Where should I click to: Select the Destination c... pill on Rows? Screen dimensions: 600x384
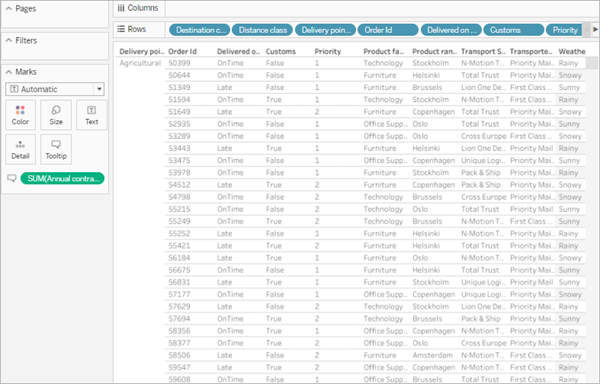(199, 30)
